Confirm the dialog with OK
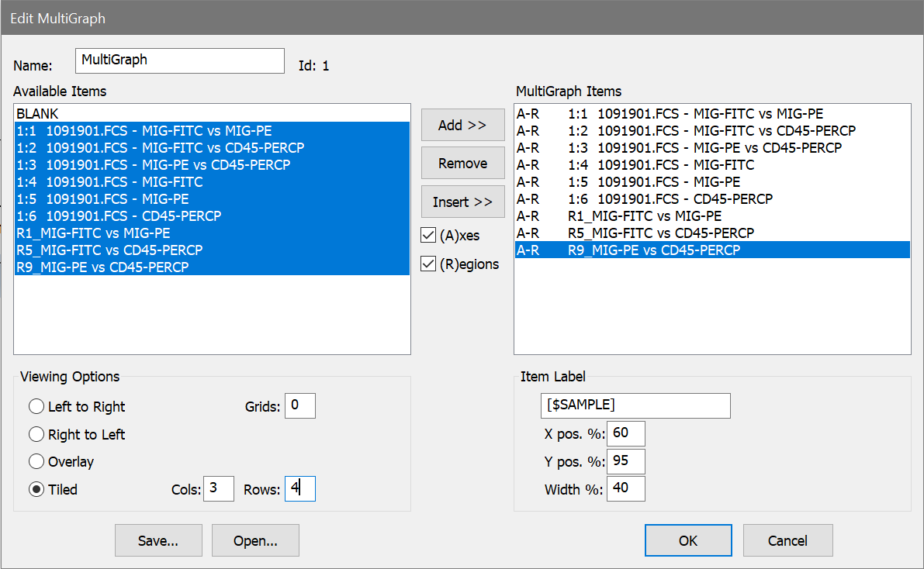This screenshot has width=924, height=569. tap(688, 540)
